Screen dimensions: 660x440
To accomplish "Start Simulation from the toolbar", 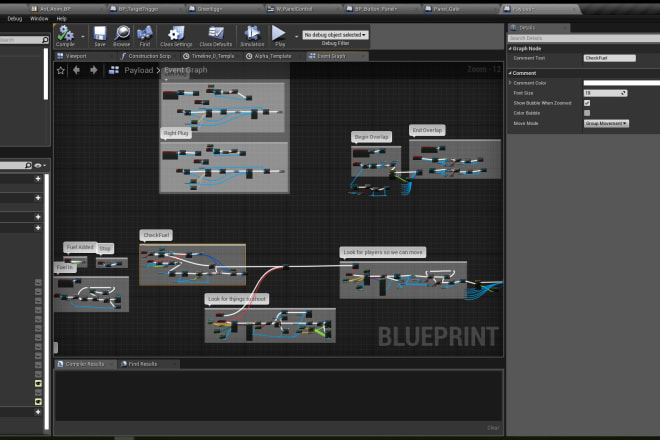I will click(252, 36).
